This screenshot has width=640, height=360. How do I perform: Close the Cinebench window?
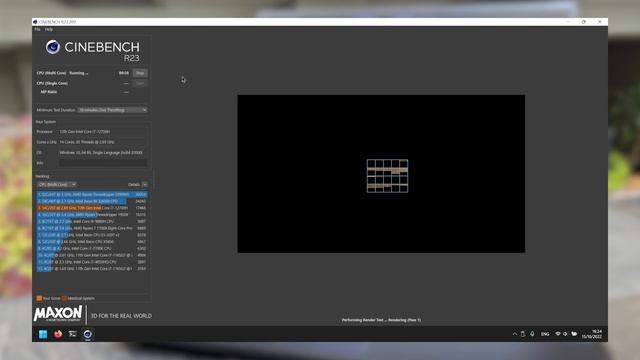pyautogui.click(x=600, y=22)
